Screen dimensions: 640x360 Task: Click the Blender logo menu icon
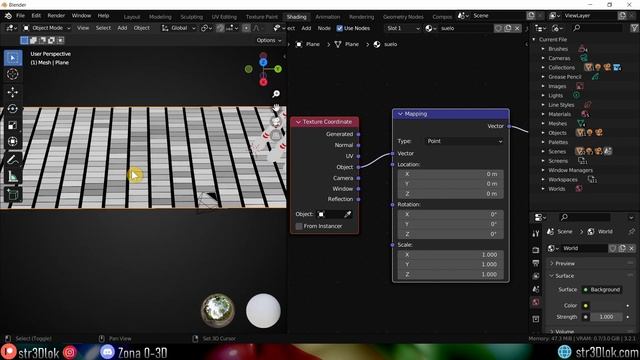(8, 16)
